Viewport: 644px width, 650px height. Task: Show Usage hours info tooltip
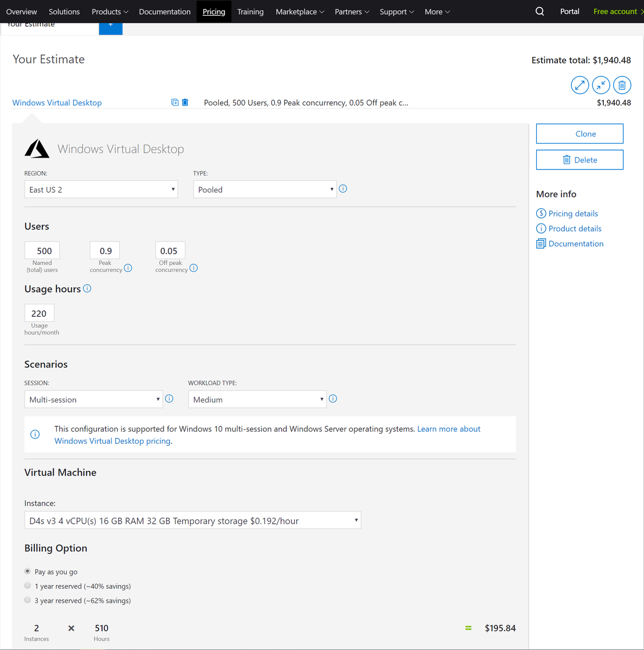(87, 289)
